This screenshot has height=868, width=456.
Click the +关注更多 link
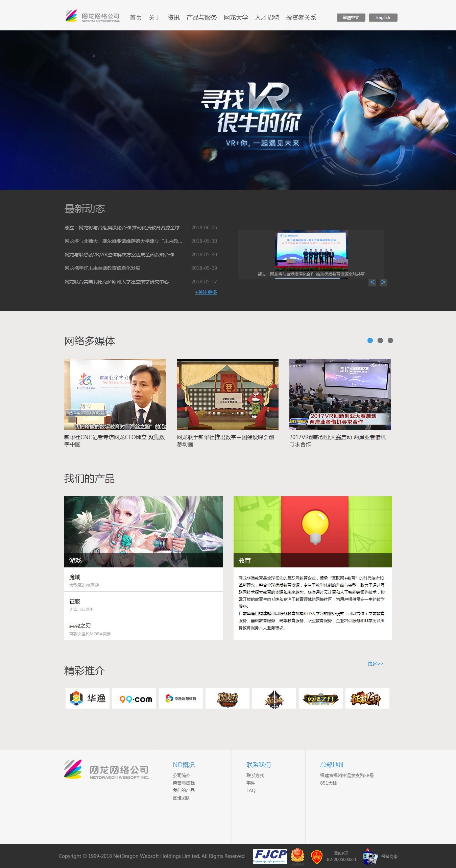[x=206, y=292]
